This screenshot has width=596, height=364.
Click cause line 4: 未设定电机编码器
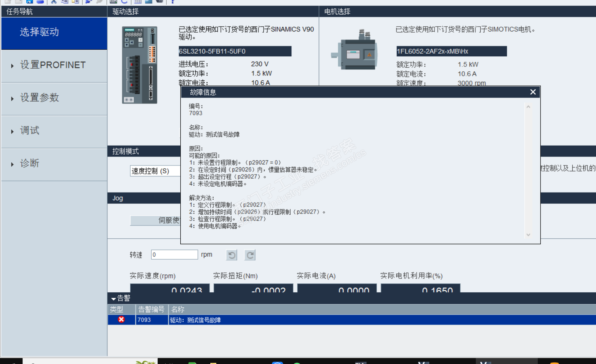tap(218, 184)
